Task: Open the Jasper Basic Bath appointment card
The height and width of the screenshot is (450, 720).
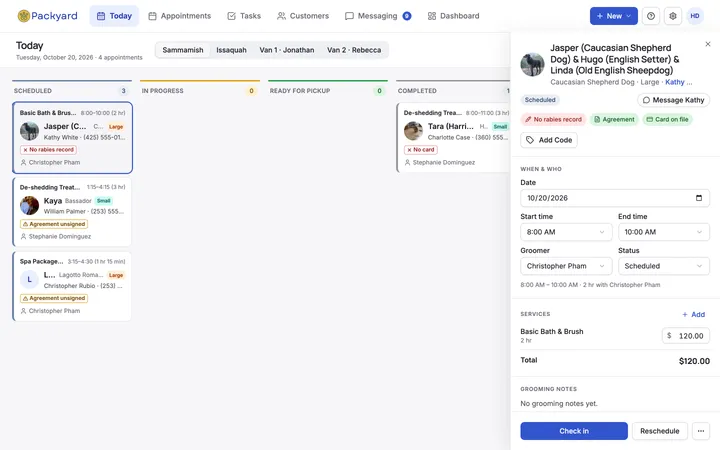Action: 73,138
